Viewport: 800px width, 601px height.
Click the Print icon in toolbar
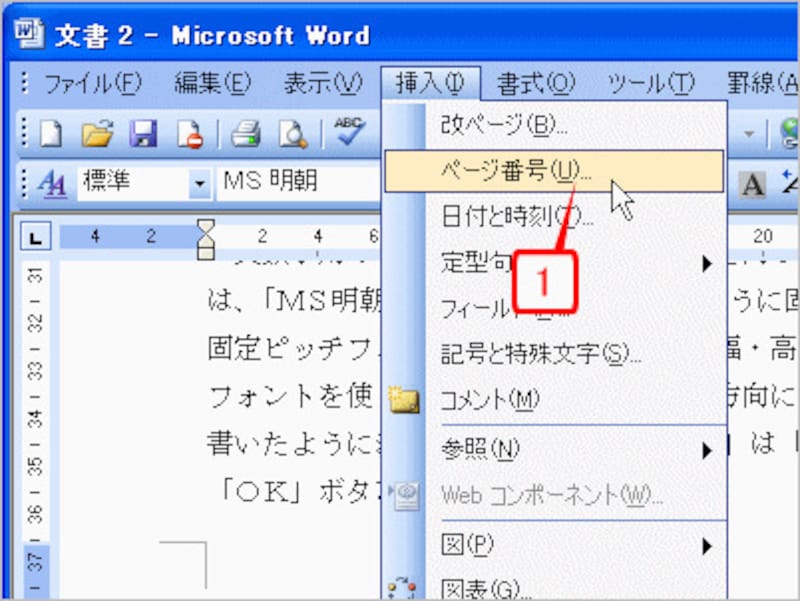tap(245, 132)
